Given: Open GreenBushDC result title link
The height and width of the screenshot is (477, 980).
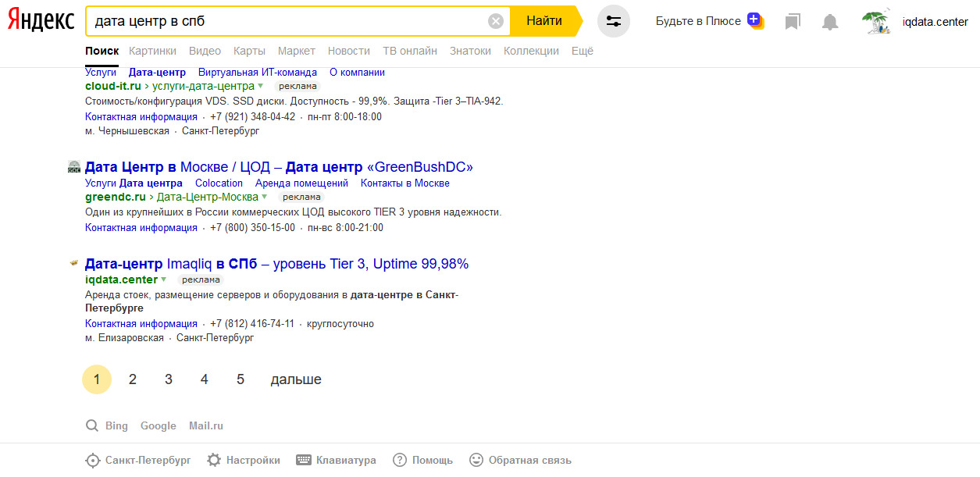Looking at the screenshot, I should pyautogui.click(x=279, y=167).
